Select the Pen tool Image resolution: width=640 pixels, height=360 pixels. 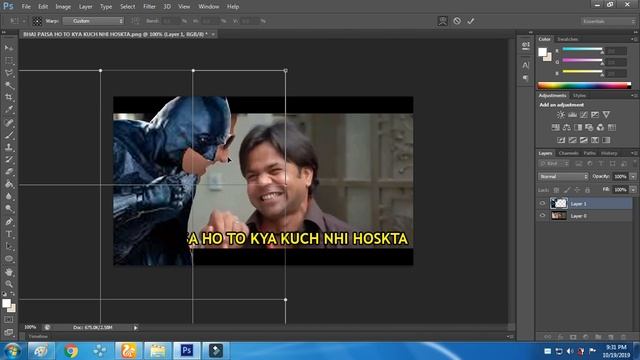[x=9, y=222]
